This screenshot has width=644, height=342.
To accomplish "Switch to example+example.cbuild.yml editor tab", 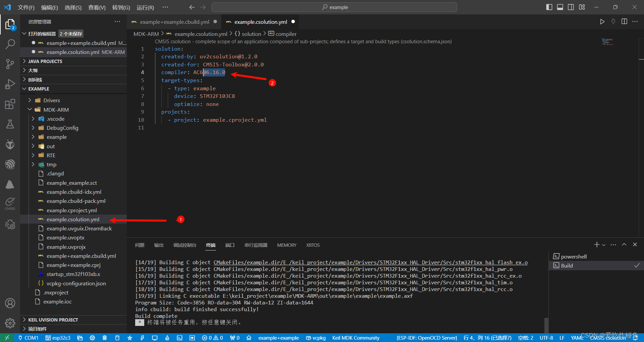I will [x=174, y=22].
